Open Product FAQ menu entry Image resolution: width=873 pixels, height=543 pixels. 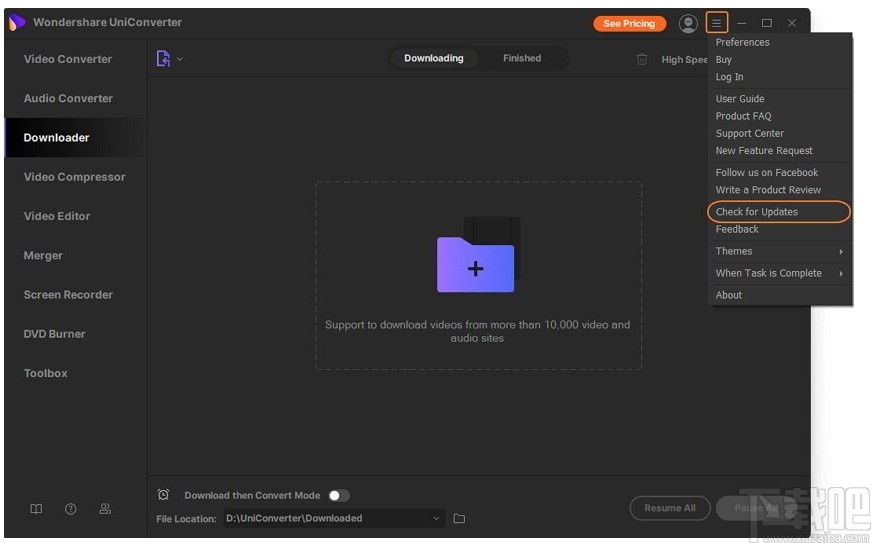(x=743, y=116)
